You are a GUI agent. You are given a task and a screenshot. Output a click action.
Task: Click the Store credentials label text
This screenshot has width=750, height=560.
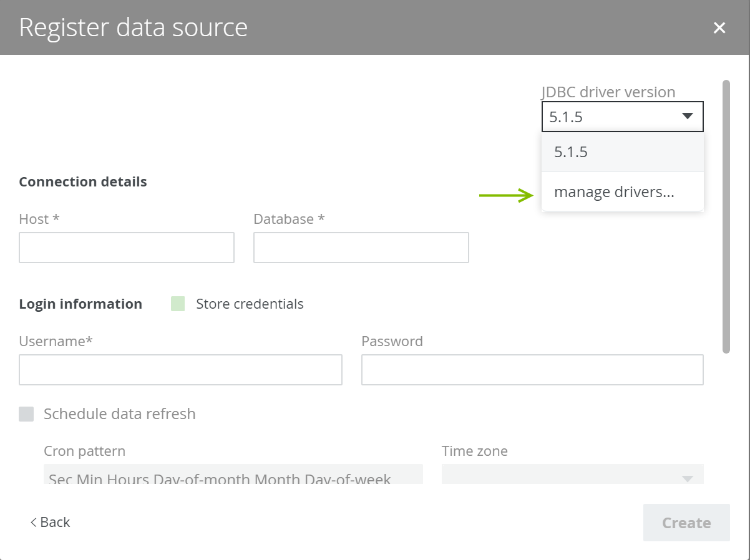click(250, 304)
